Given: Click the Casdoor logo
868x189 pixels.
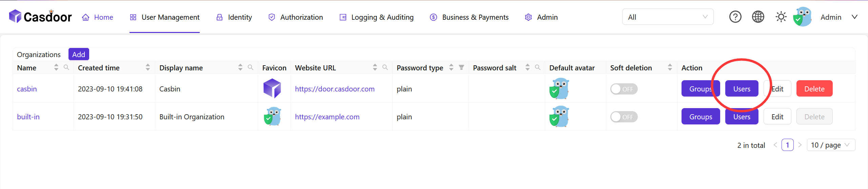Looking at the screenshot, I should pyautogui.click(x=40, y=17).
